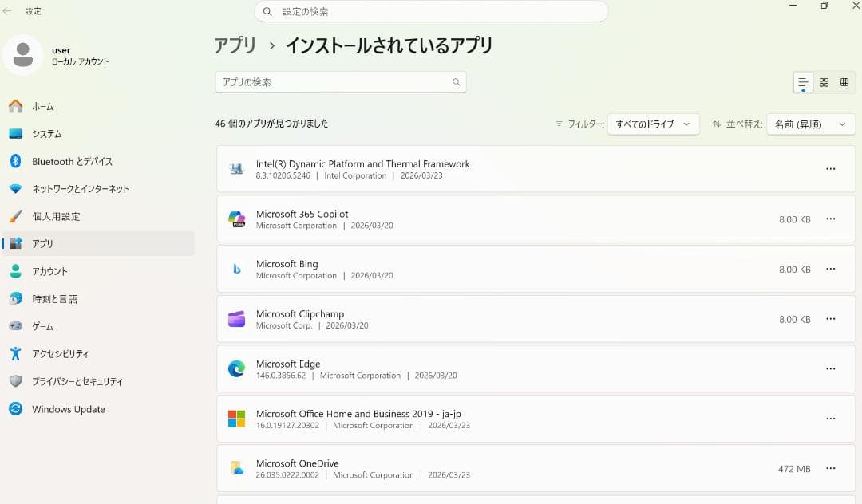Open ネットワークとインターネット settings page
Image resolution: width=862 pixels, height=504 pixels.
pos(98,189)
